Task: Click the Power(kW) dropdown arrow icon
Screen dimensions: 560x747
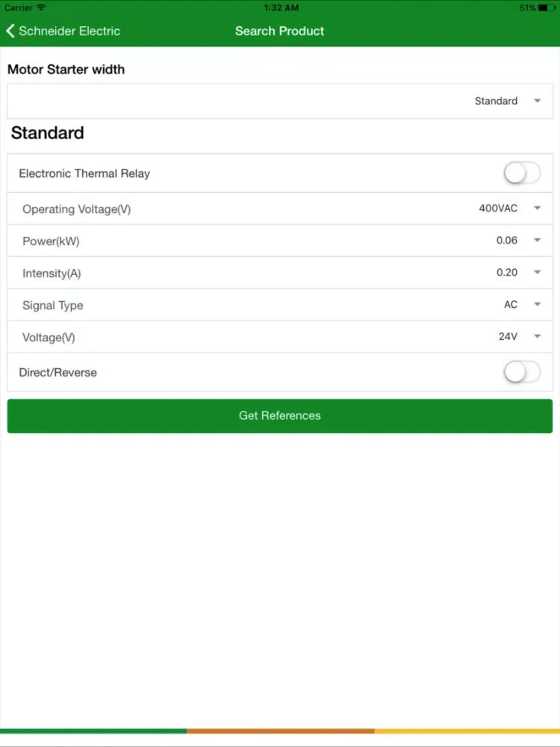Action: [x=538, y=241]
